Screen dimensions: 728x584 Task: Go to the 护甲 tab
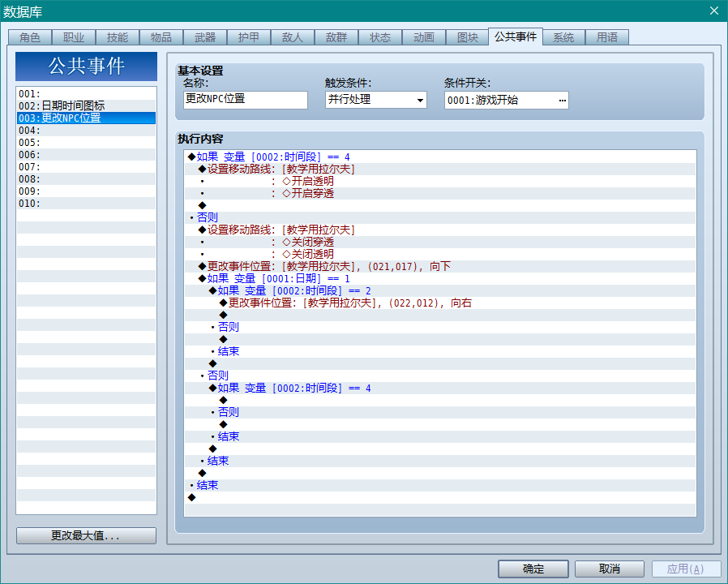pyautogui.click(x=248, y=37)
